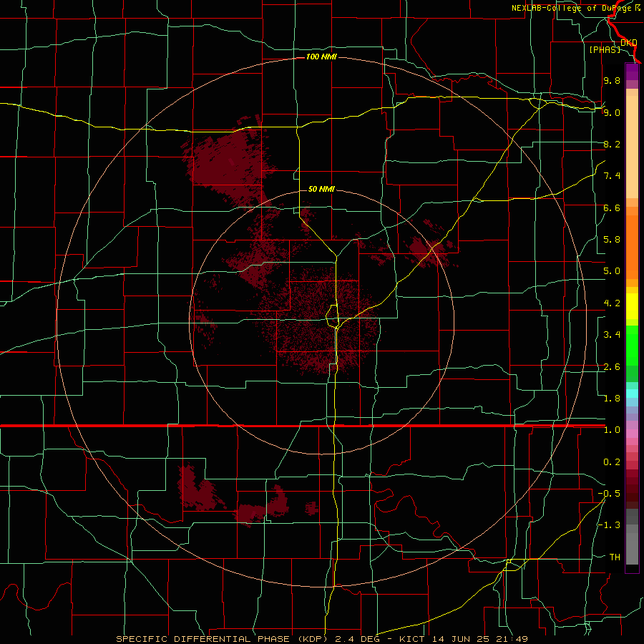Click the 9.0 value on the color scale
644x644 pixels.
pos(612,112)
